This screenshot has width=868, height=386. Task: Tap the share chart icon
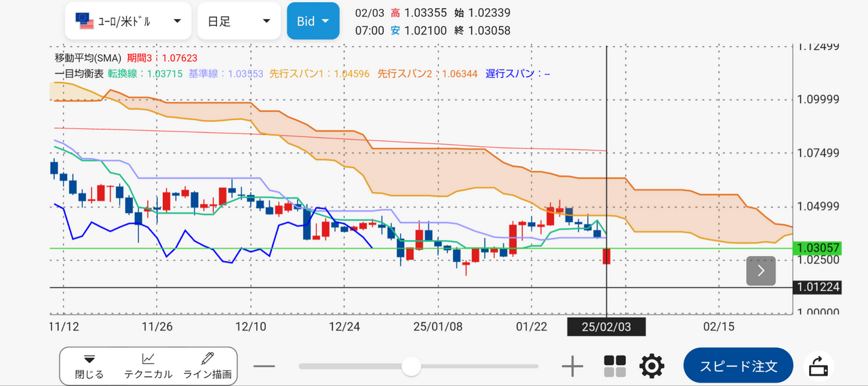[819, 366]
